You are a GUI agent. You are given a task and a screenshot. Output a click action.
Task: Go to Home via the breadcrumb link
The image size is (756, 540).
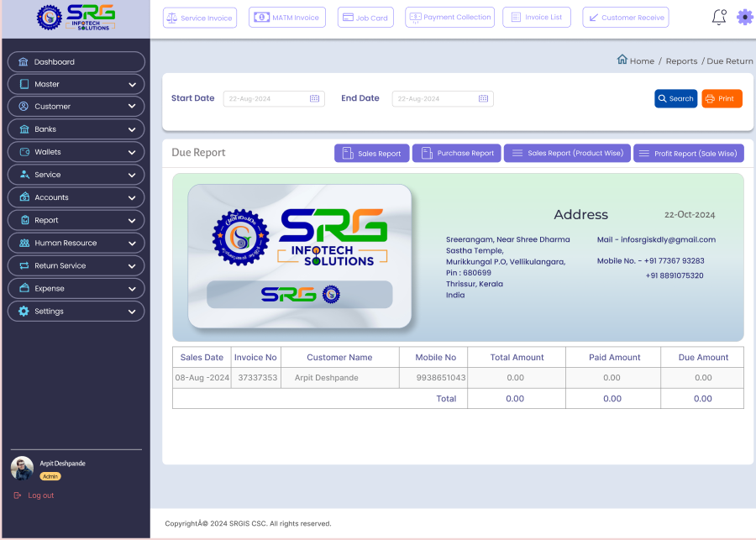point(642,61)
